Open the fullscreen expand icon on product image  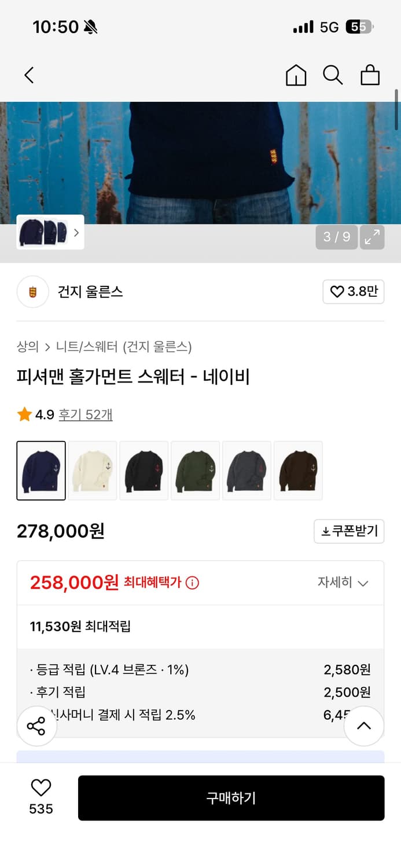(372, 237)
